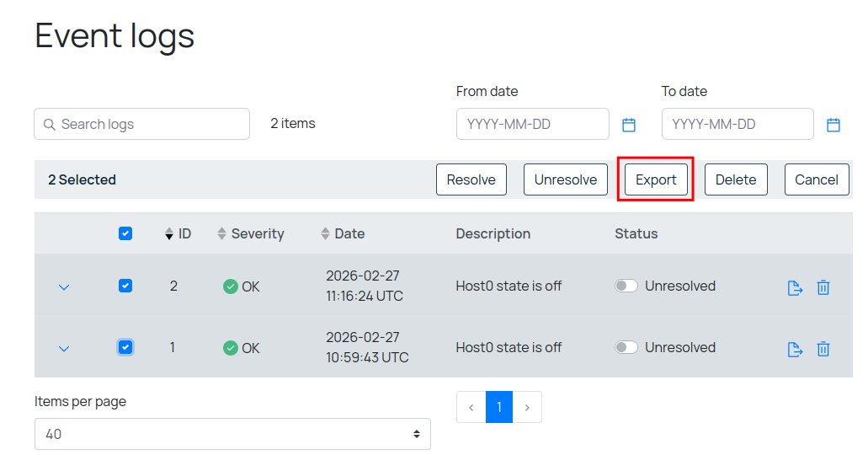Click next page arrow in pagination

527,407
